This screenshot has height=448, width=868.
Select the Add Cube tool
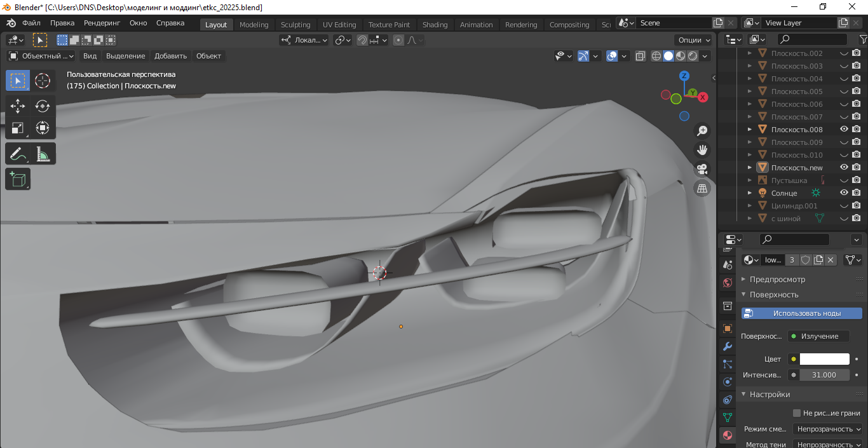18,179
